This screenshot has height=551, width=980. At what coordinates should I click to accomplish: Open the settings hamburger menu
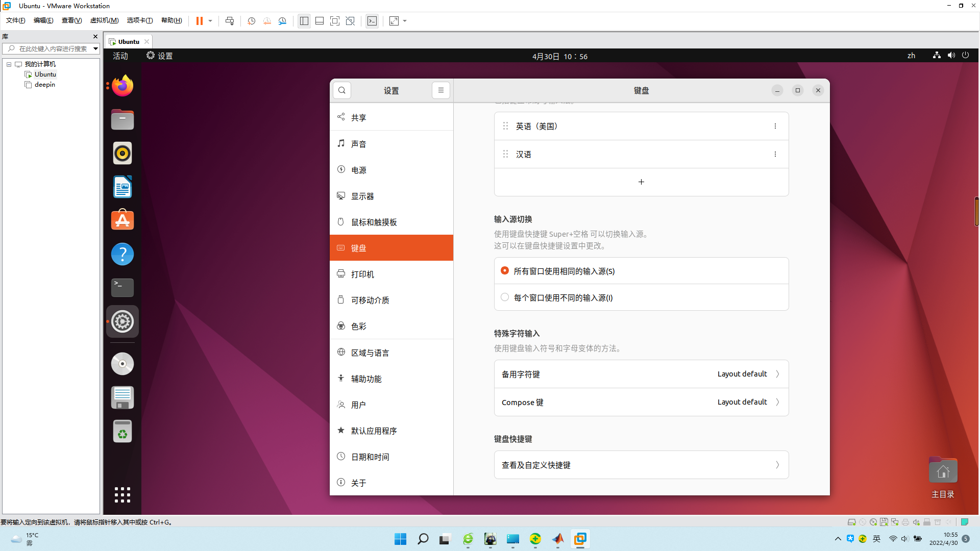[x=441, y=90]
